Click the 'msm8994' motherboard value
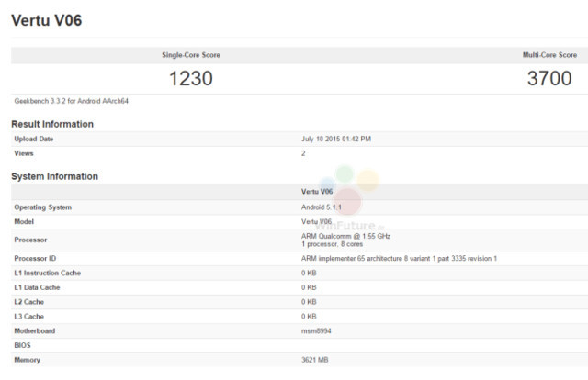588x380 pixels. (316, 331)
